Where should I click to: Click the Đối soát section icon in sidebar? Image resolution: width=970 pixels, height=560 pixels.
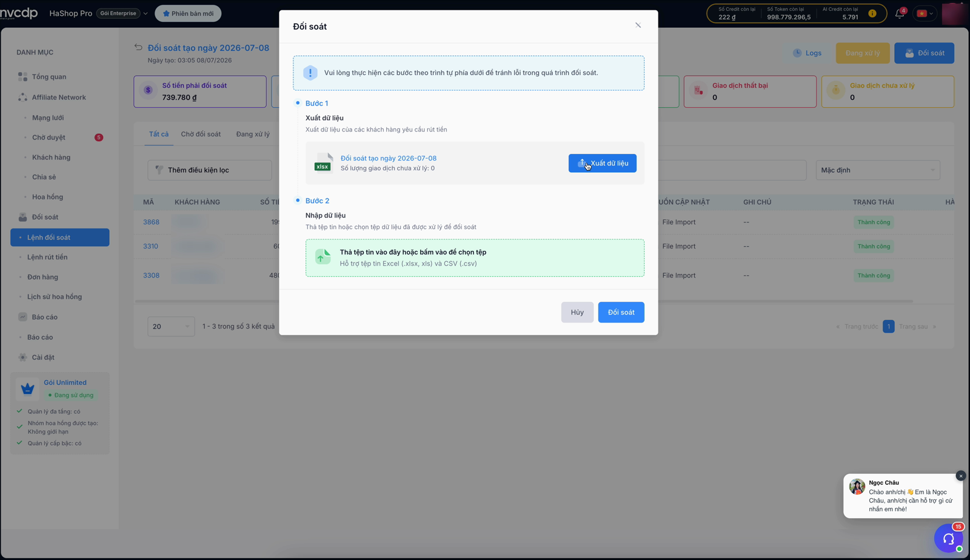coord(22,217)
